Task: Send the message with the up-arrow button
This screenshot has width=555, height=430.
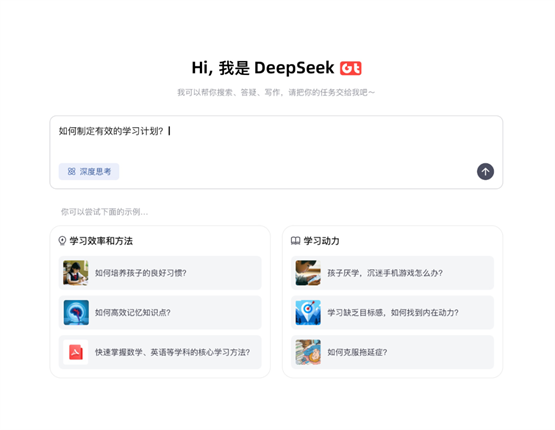Action: [485, 172]
